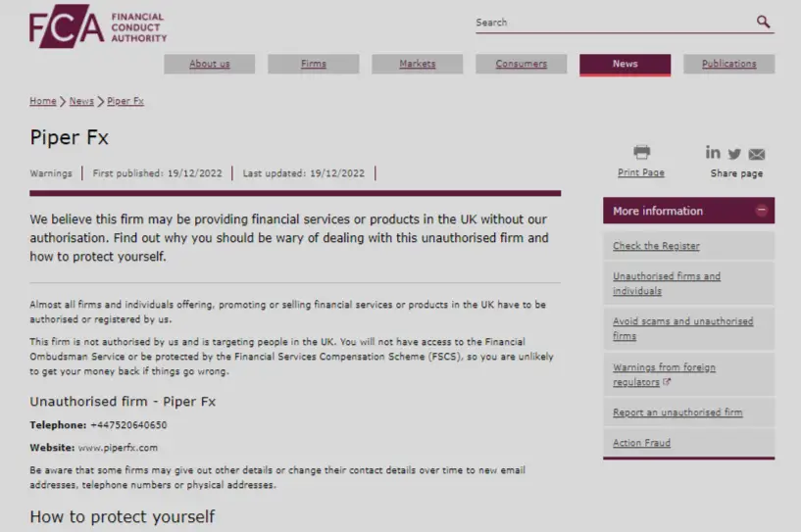Click the Warnings category label

(51, 173)
